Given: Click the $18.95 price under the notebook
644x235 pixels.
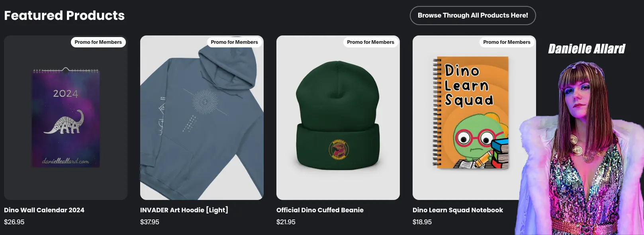Looking at the screenshot, I should coord(422,222).
